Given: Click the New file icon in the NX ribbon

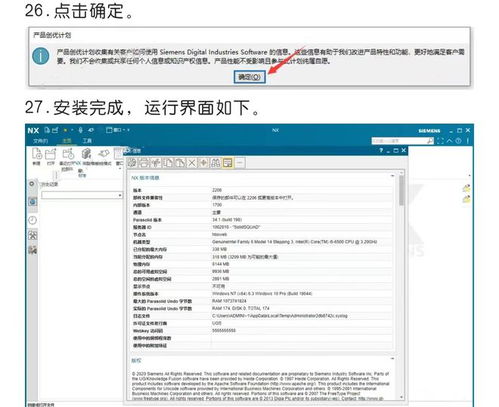Looking at the screenshot, I should [x=37, y=154].
